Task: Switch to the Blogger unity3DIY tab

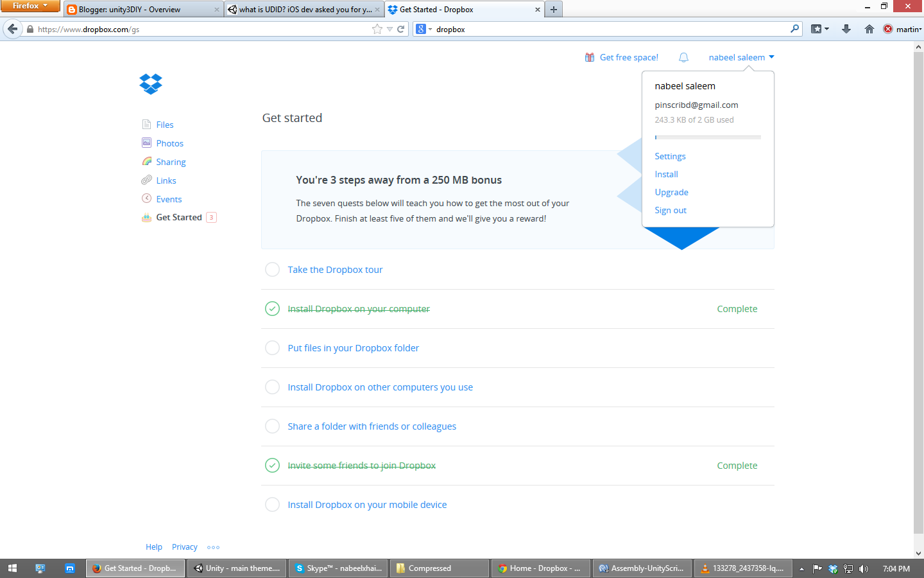Action: pyautogui.click(x=142, y=10)
